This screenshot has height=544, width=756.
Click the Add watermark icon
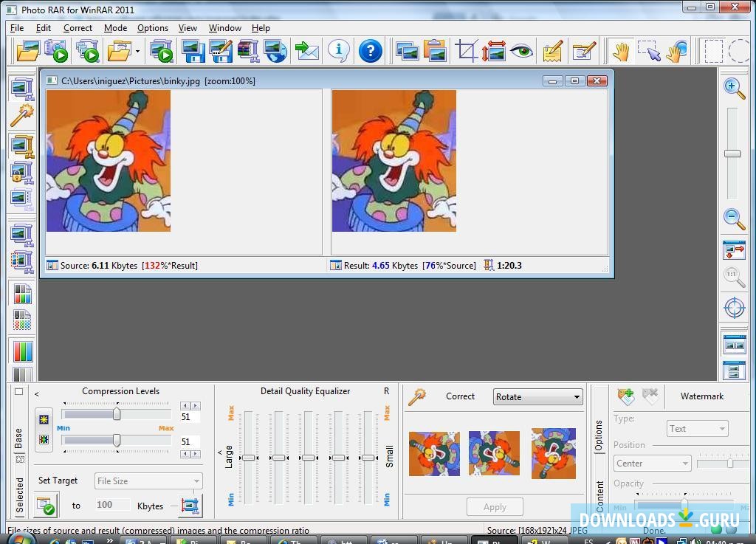[626, 396]
